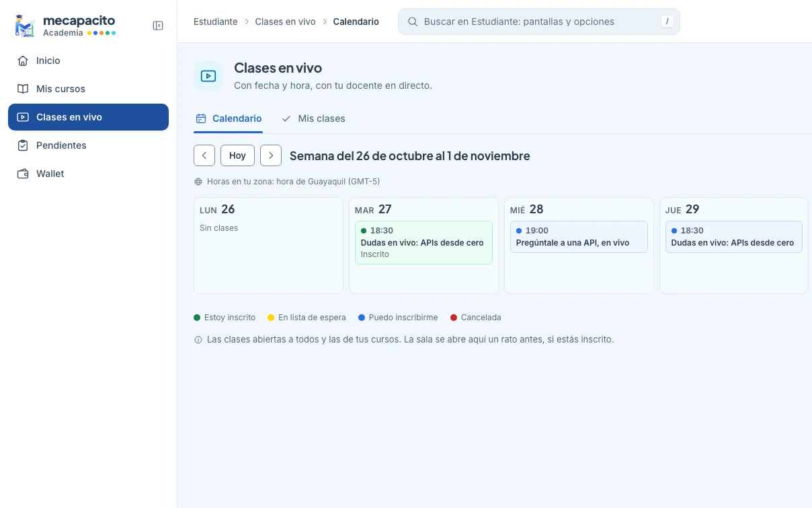
Task: Switch to the Mis clases tab
Action: coord(313,118)
